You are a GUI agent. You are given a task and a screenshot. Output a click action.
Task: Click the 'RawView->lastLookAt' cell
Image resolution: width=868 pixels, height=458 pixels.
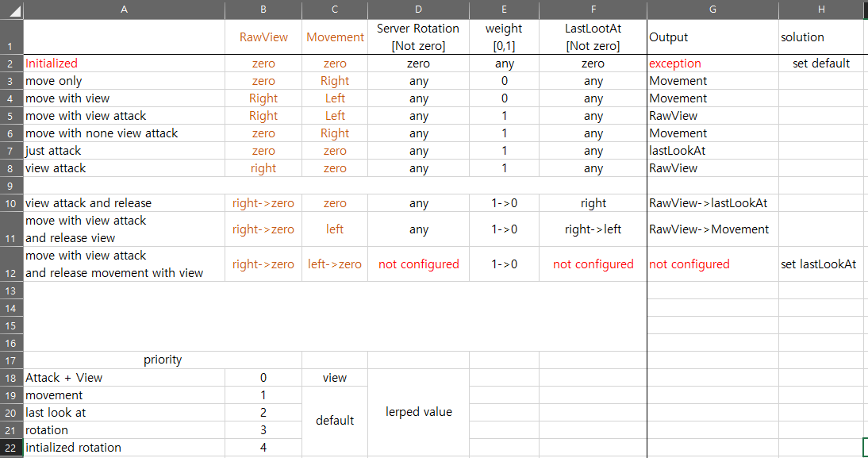(x=712, y=203)
